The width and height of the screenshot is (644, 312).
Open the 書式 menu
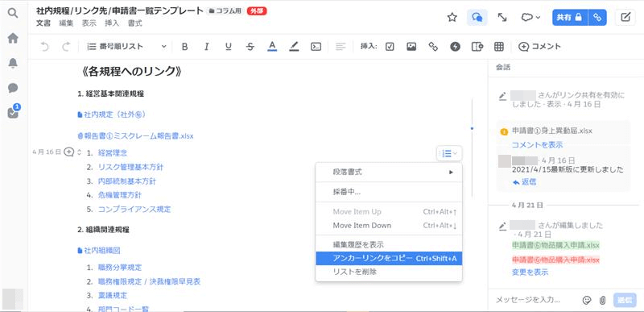[x=135, y=23]
